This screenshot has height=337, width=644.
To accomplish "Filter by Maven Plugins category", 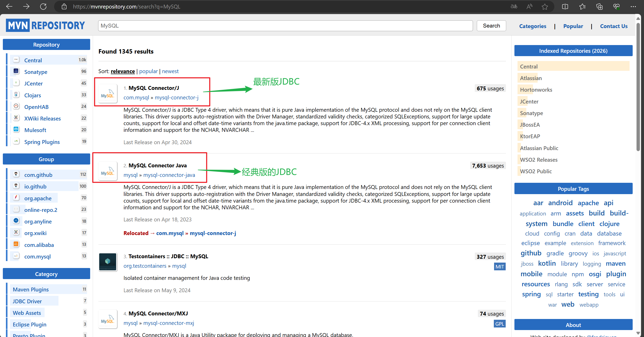I will pos(31,290).
